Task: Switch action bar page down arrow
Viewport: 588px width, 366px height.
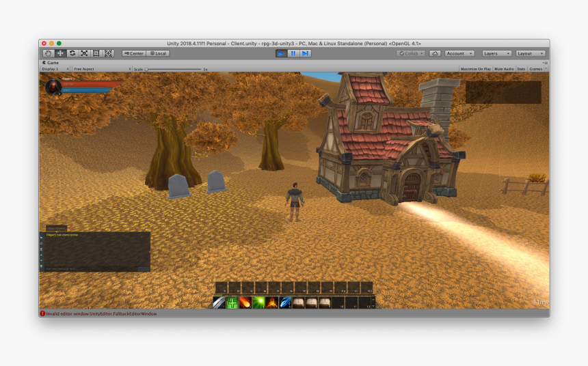Action: pos(373,306)
